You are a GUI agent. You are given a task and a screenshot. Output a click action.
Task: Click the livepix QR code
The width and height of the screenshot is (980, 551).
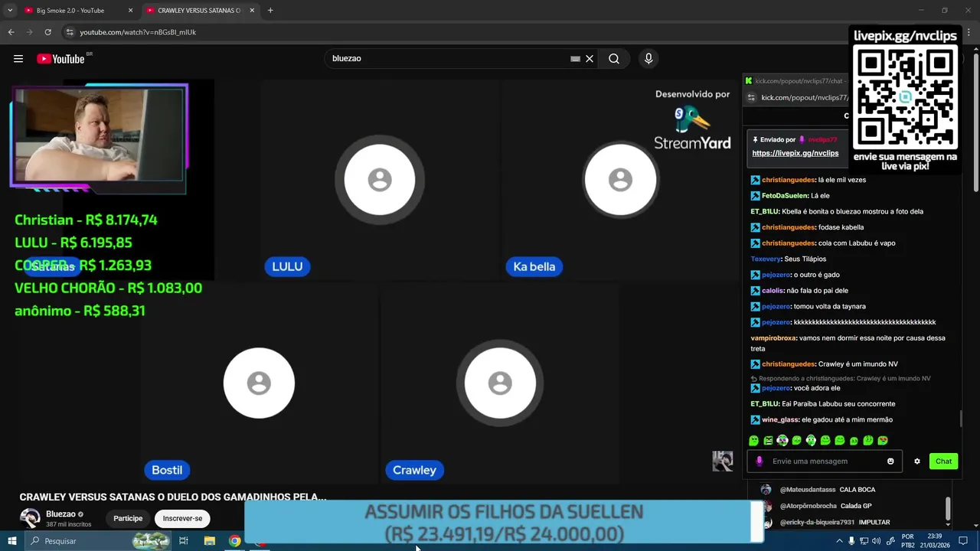905,97
